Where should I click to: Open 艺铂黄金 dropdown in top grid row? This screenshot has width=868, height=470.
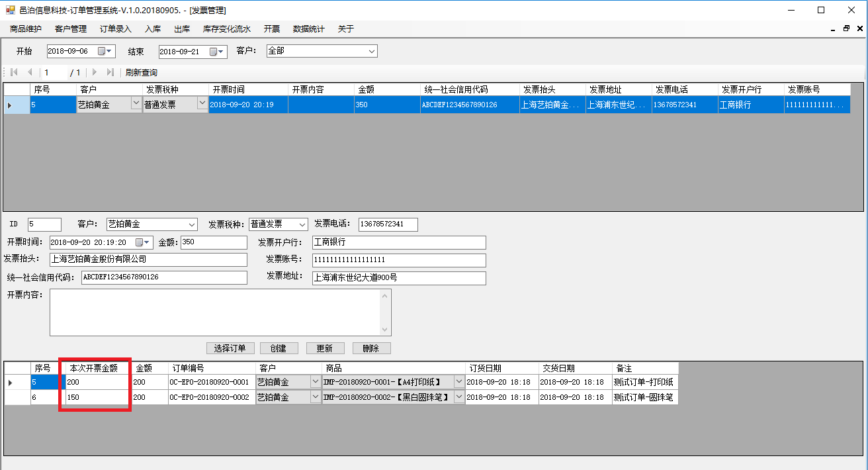tap(136, 104)
